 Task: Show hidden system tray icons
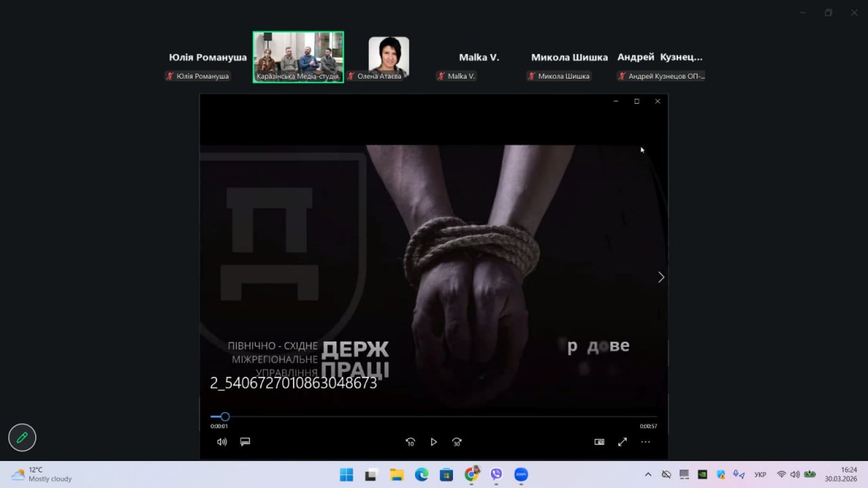pos(648,474)
